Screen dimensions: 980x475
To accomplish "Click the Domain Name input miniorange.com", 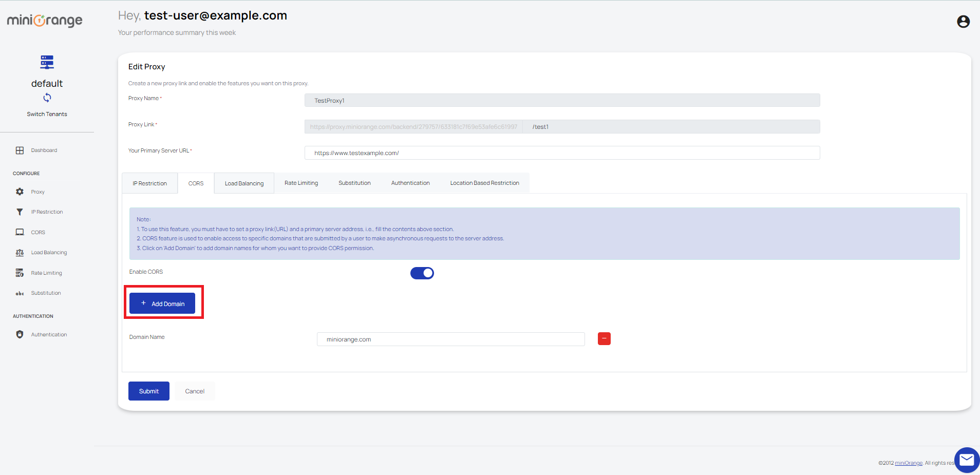I will pos(450,339).
